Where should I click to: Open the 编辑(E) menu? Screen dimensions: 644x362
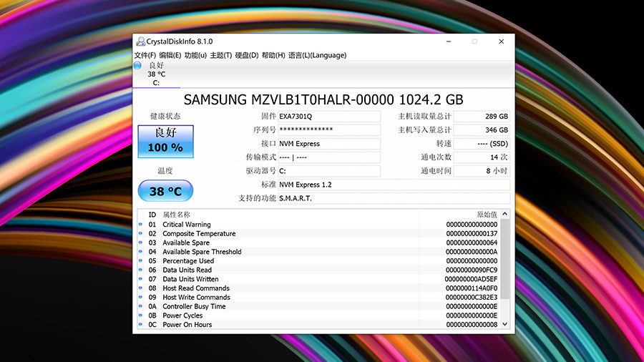(x=170, y=55)
